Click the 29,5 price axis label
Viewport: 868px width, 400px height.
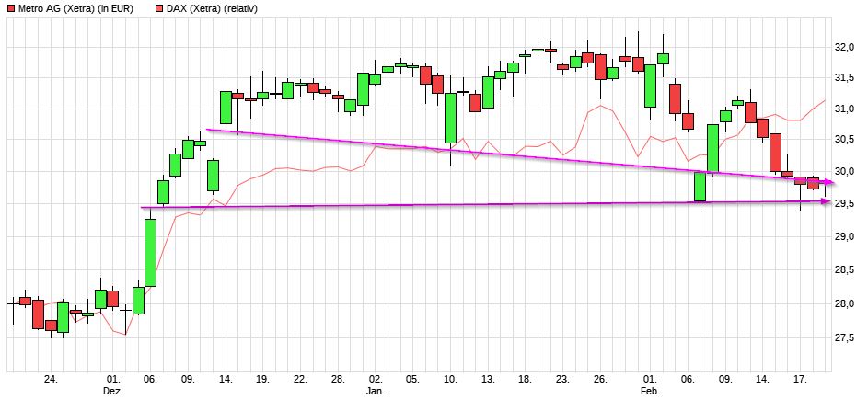[846, 204]
